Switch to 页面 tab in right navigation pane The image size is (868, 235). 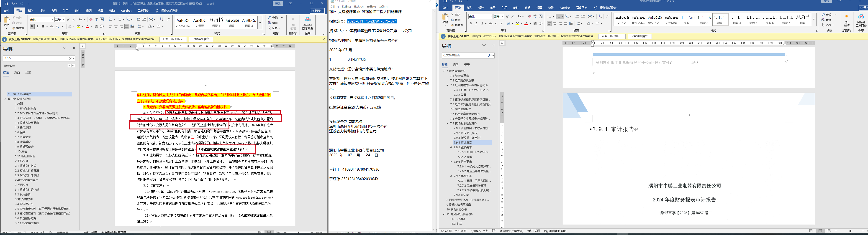click(x=456, y=64)
